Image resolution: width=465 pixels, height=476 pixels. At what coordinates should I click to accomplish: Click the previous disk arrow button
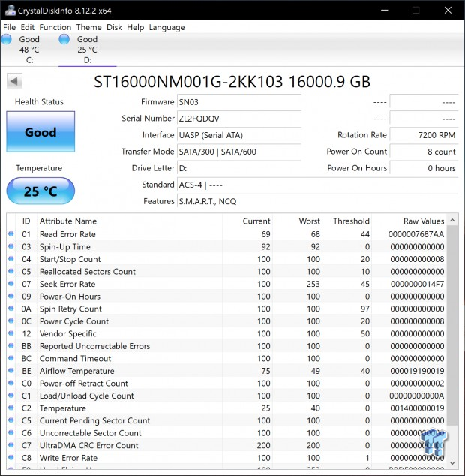[14, 81]
